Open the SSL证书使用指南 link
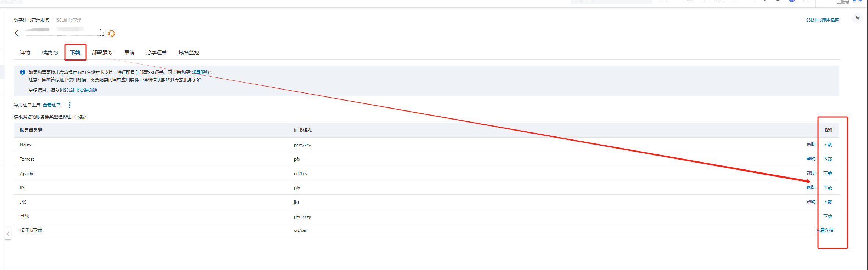This screenshot has height=270, width=868. pos(822,20)
